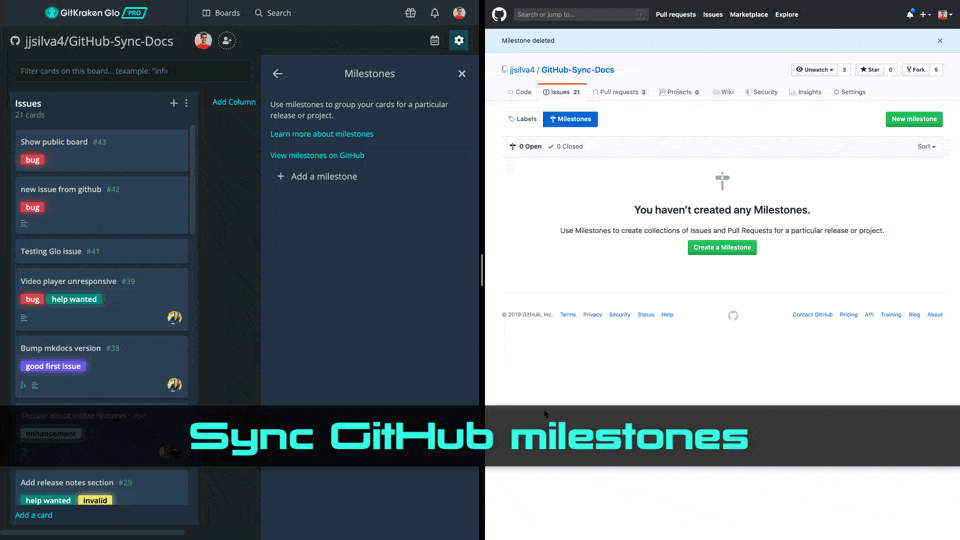Open the Show public board card
The height and width of the screenshot is (540, 960).
[x=102, y=150]
